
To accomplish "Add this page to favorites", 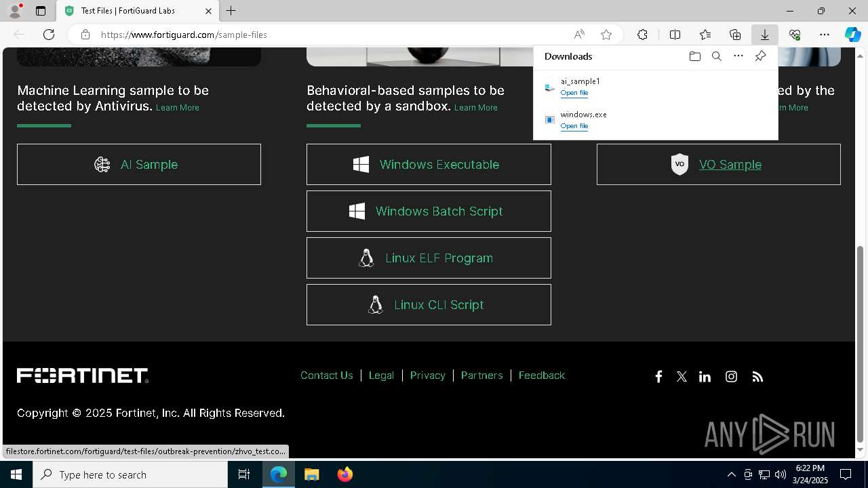I will pyautogui.click(x=606, y=35).
